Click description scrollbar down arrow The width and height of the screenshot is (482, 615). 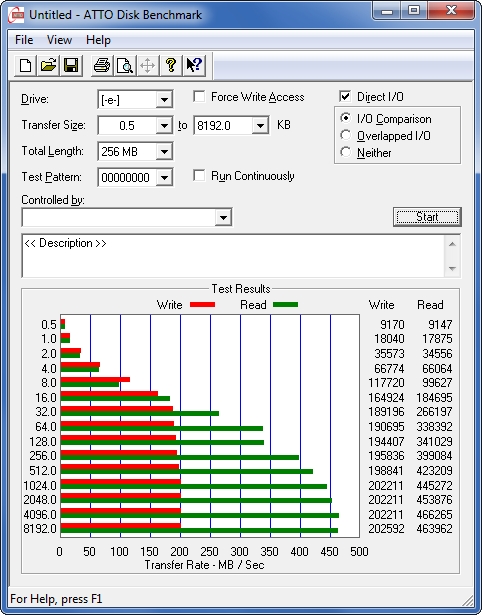[452, 269]
